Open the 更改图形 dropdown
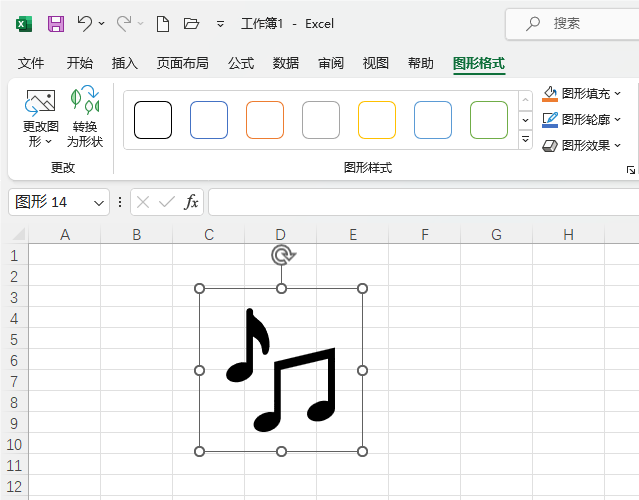Screen dimensions: 639x500 tap(40, 118)
